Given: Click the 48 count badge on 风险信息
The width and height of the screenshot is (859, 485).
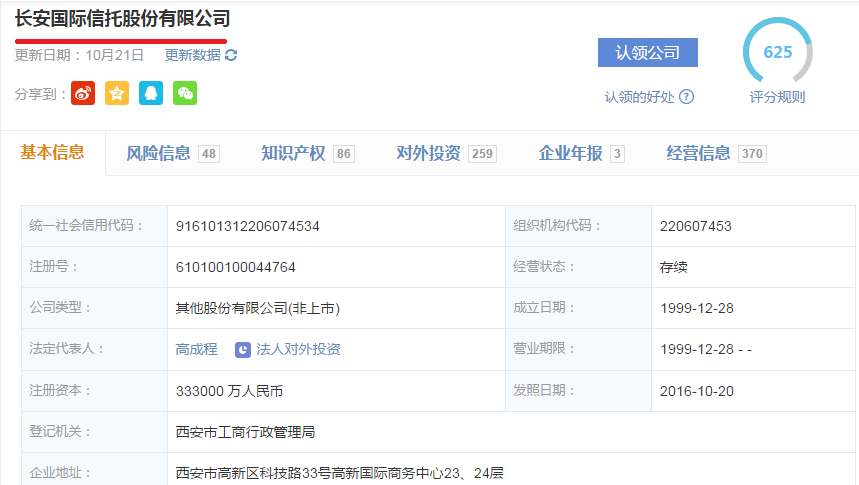Looking at the screenshot, I should (x=209, y=154).
